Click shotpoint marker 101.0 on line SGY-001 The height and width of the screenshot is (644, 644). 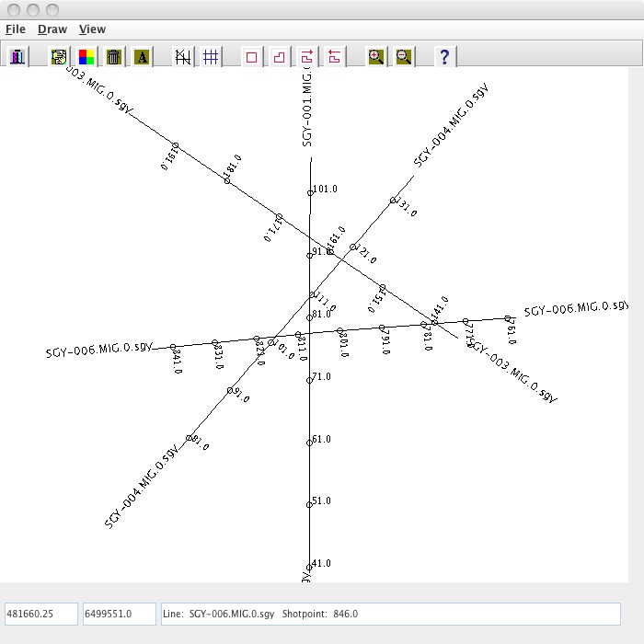[x=311, y=192]
